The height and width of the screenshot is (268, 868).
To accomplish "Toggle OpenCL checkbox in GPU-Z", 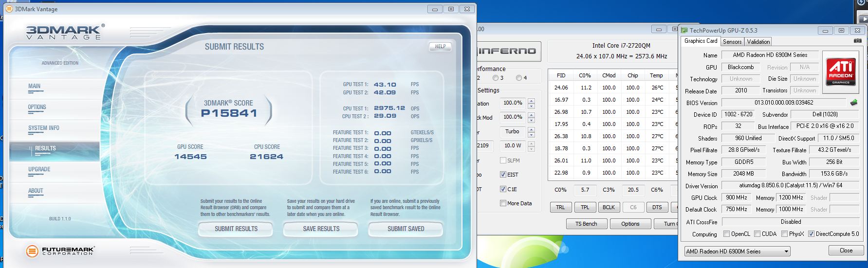I will coord(726,234).
